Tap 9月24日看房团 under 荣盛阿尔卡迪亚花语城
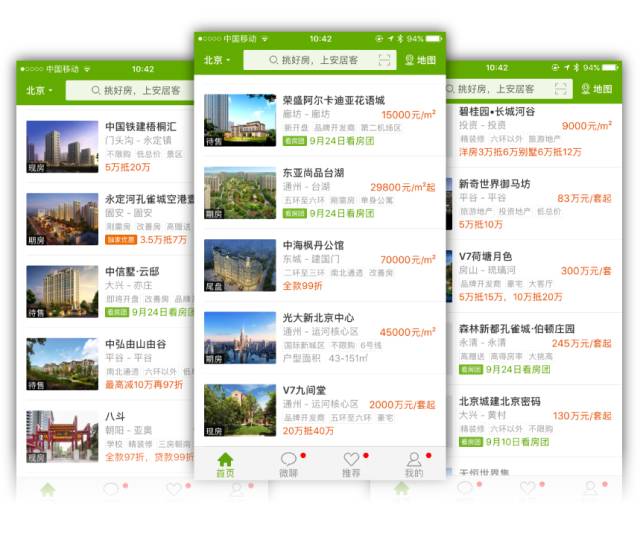The height and width of the screenshot is (543, 640). coord(342,141)
